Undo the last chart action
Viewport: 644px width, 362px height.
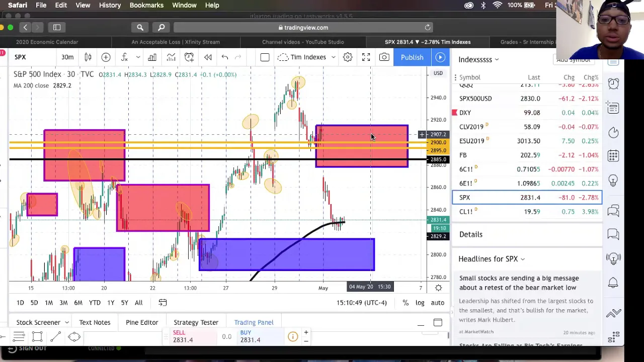(x=225, y=57)
